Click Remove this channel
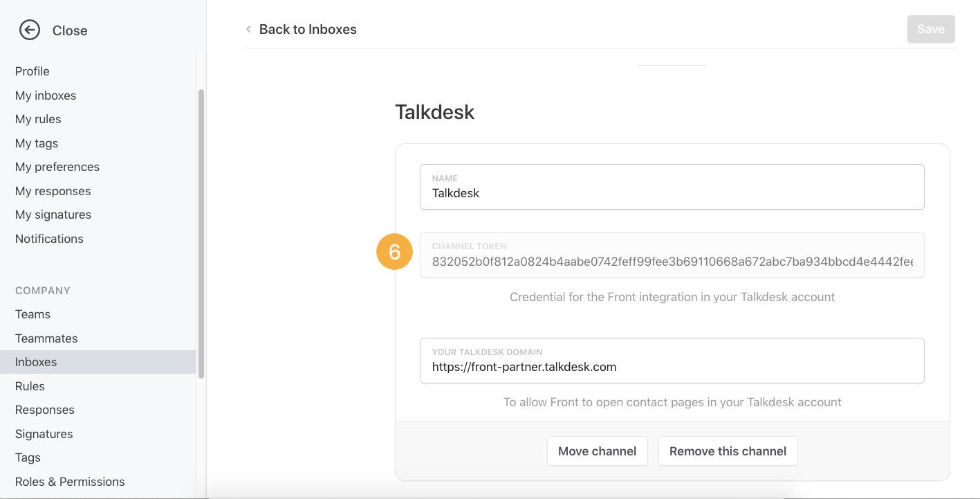980x499 pixels. [x=728, y=451]
